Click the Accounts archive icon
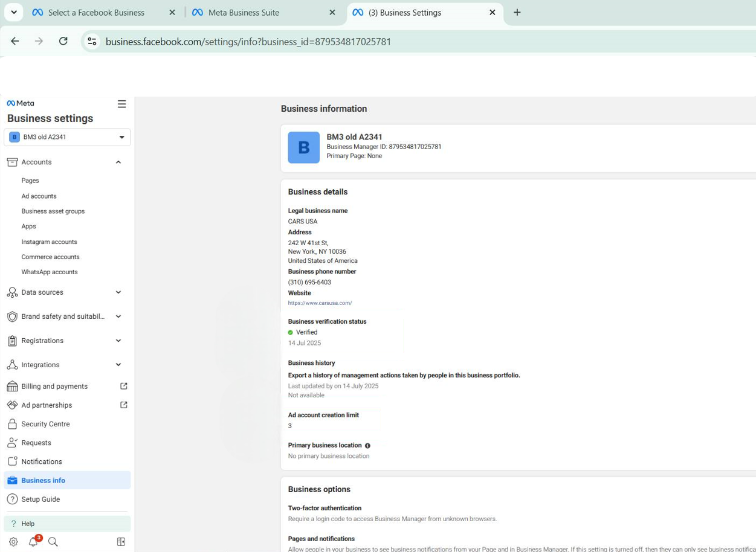The width and height of the screenshot is (756, 552). click(12, 162)
